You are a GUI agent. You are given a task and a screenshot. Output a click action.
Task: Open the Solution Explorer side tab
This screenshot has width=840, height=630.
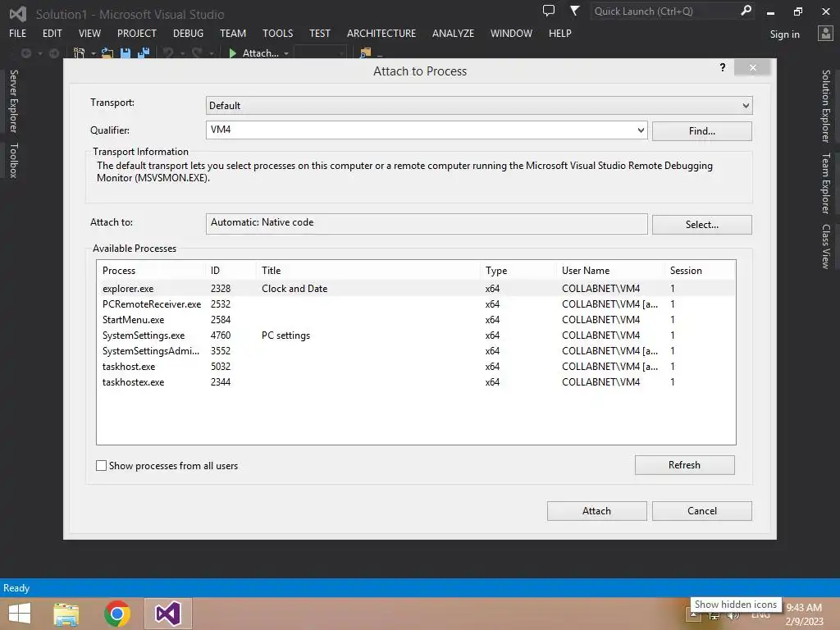pos(826,106)
